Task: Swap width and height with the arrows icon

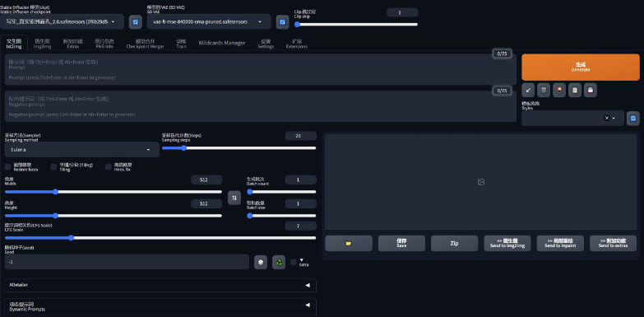Action: point(234,198)
